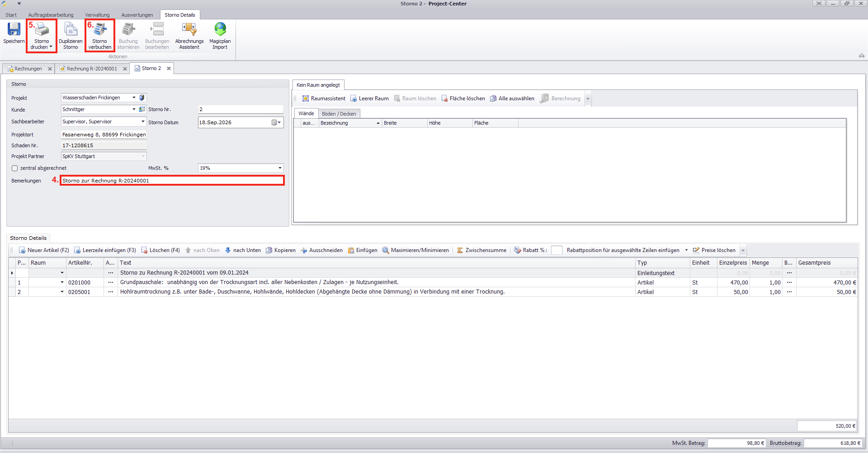Click the Storno Nr. field
This screenshot has height=453, width=868.
click(241, 109)
